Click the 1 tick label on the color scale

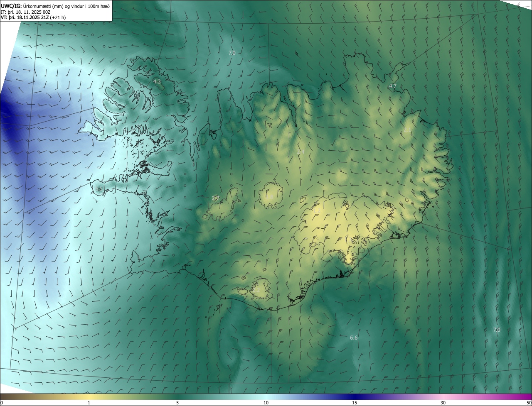pyautogui.click(x=89, y=403)
